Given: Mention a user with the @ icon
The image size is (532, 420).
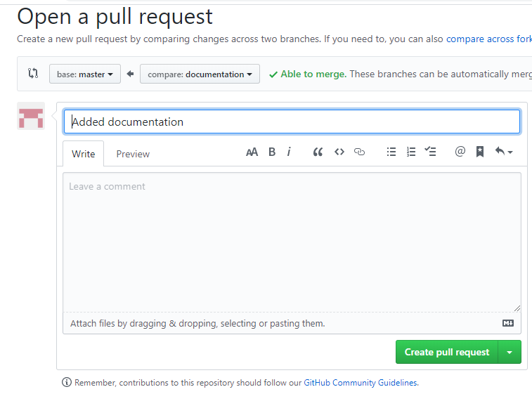Looking at the screenshot, I should (x=460, y=152).
